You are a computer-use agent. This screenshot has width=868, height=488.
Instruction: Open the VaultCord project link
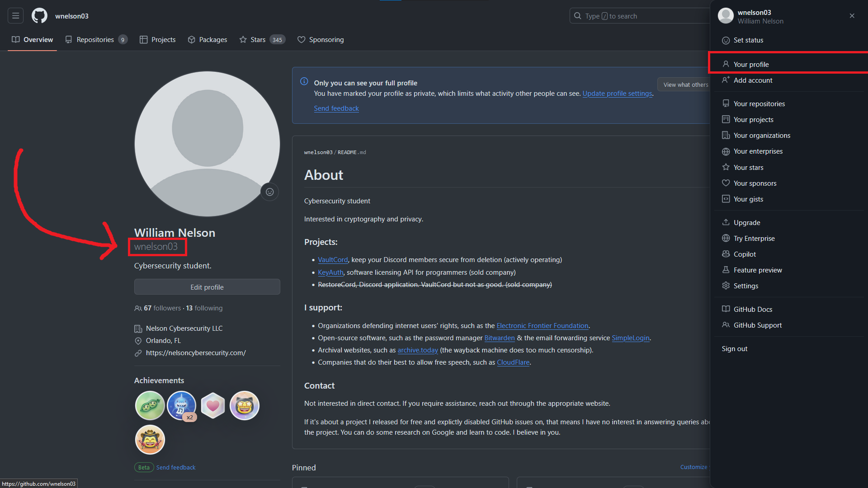click(x=333, y=260)
